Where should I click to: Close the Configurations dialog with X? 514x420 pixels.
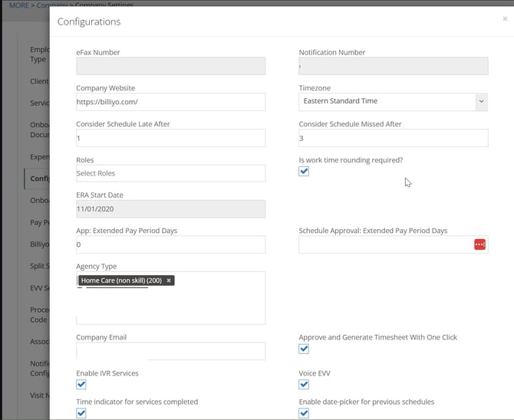[x=504, y=19]
